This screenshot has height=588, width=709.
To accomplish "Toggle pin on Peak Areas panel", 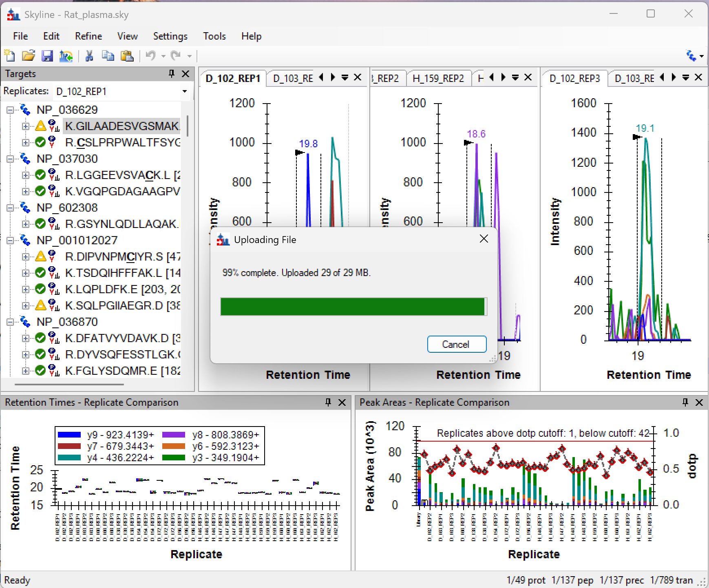I will click(x=685, y=402).
